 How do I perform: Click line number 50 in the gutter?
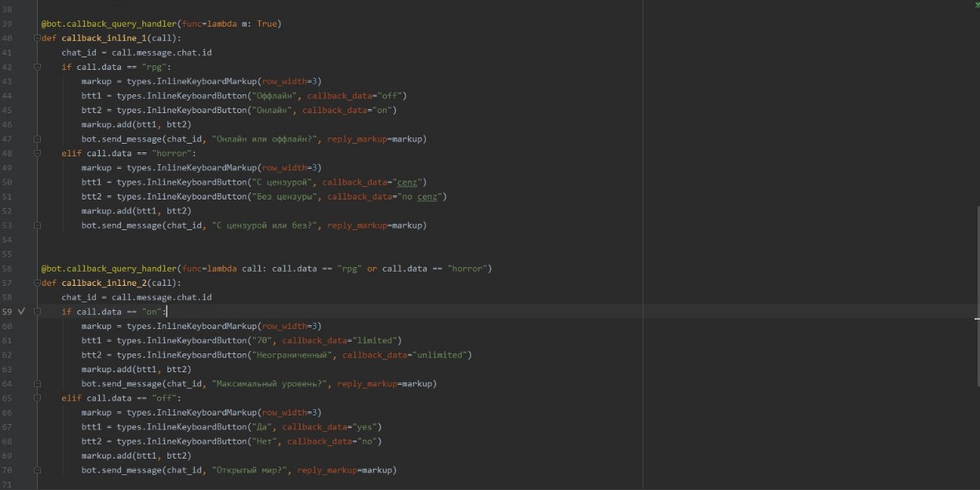[x=6, y=182]
